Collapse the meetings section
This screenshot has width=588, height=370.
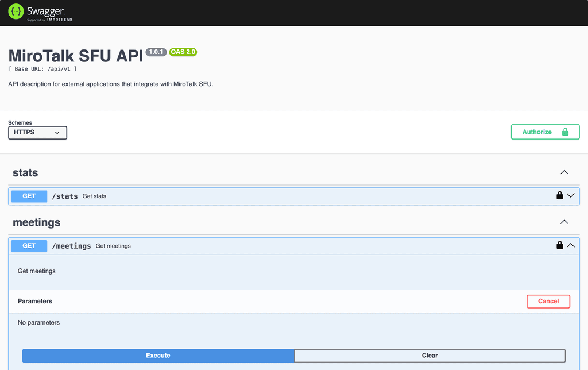click(564, 222)
